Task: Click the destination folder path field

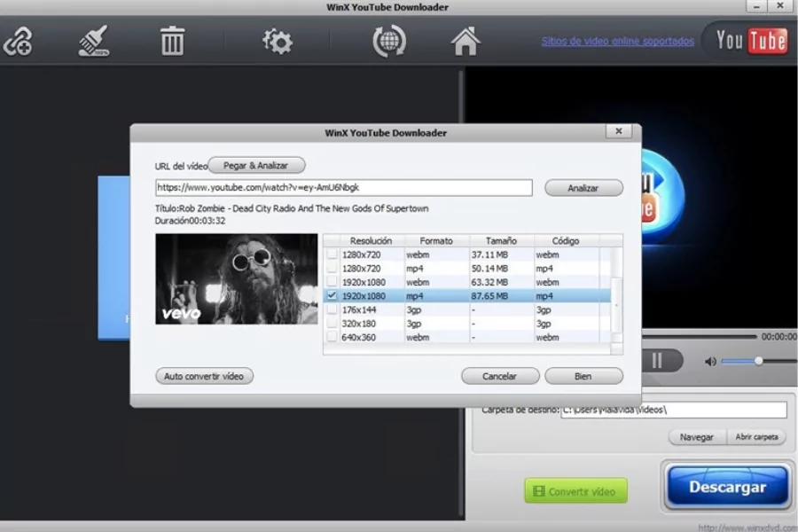Action: pyautogui.click(x=674, y=410)
